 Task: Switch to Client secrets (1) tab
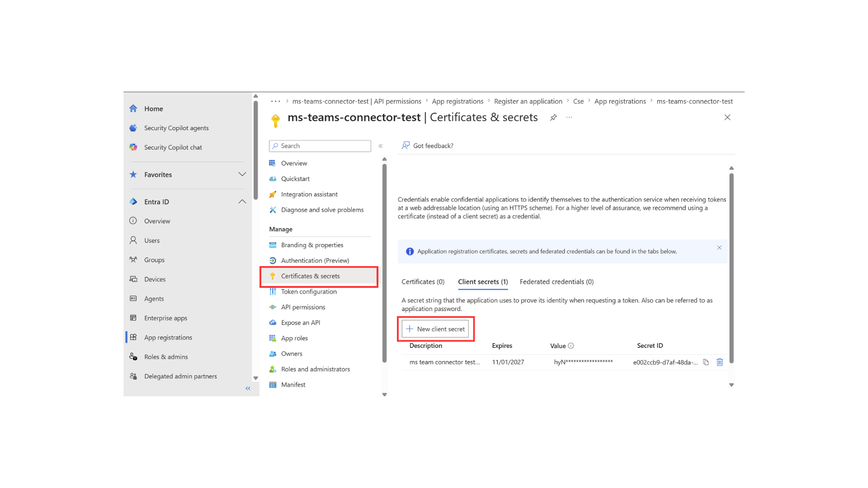[483, 282]
